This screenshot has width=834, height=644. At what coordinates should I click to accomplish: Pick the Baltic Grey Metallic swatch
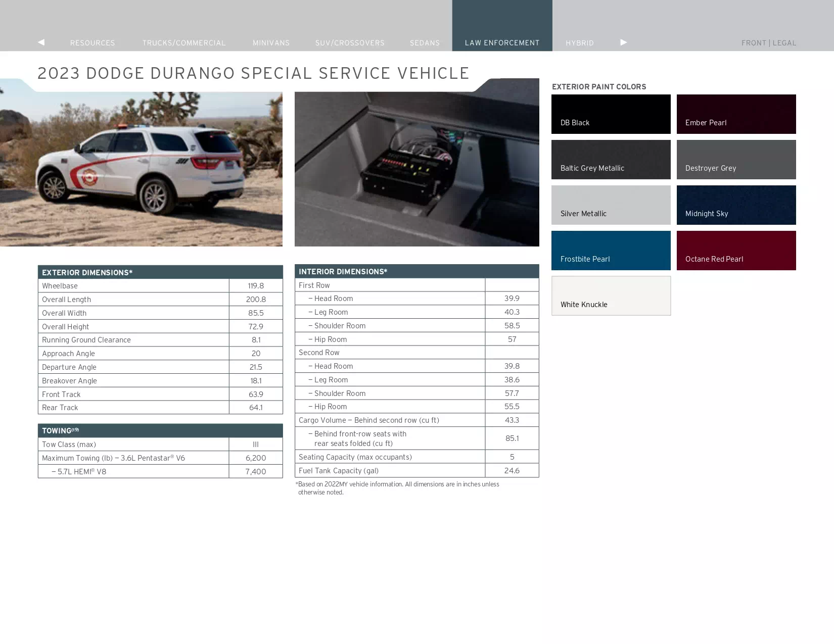click(x=611, y=160)
